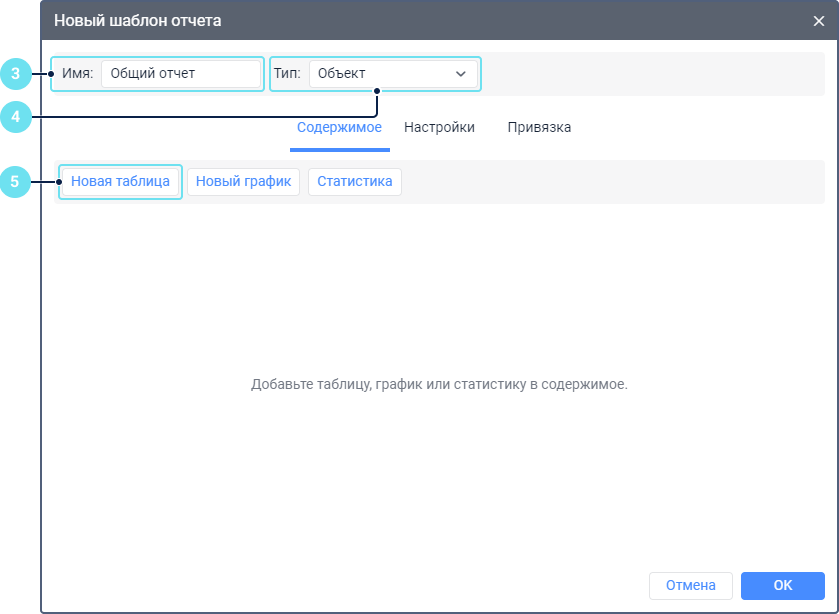Screen dimensions: 839x614
Task: Click the chevron arrow in Тип selector
Action: 461,74
